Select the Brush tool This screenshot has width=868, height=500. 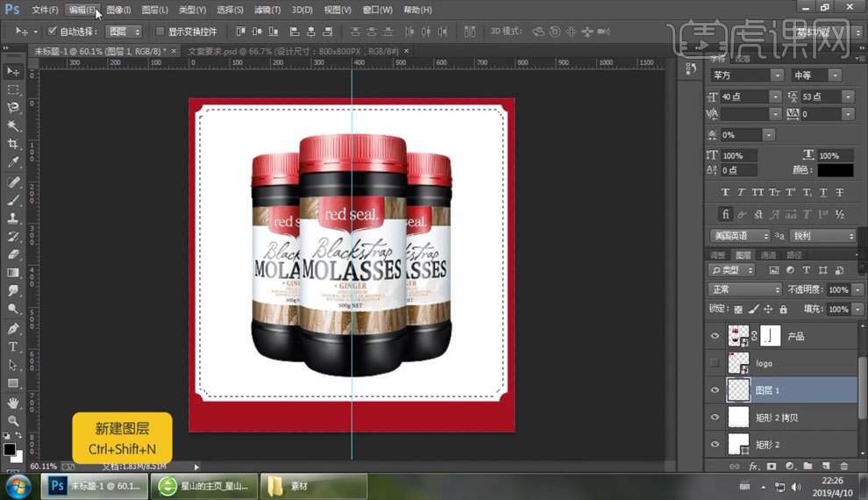pyautogui.click(x=13, y=200)
